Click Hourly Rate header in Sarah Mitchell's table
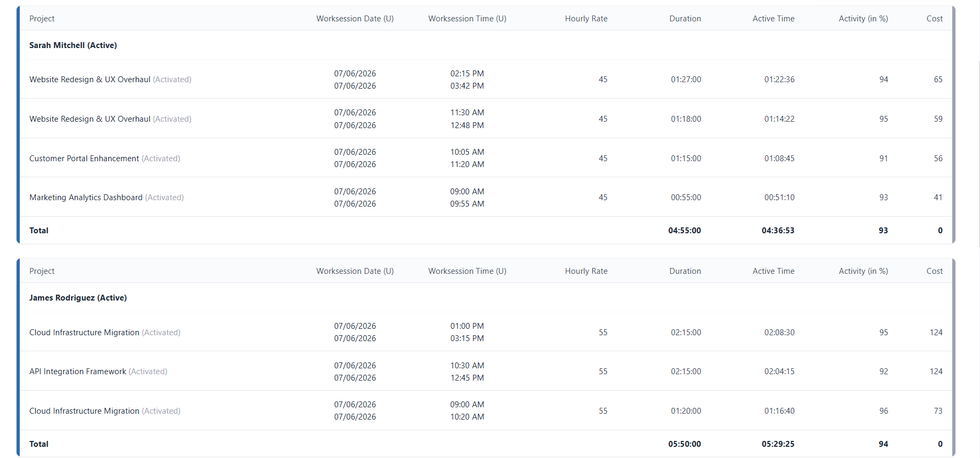 coord(586,19)
